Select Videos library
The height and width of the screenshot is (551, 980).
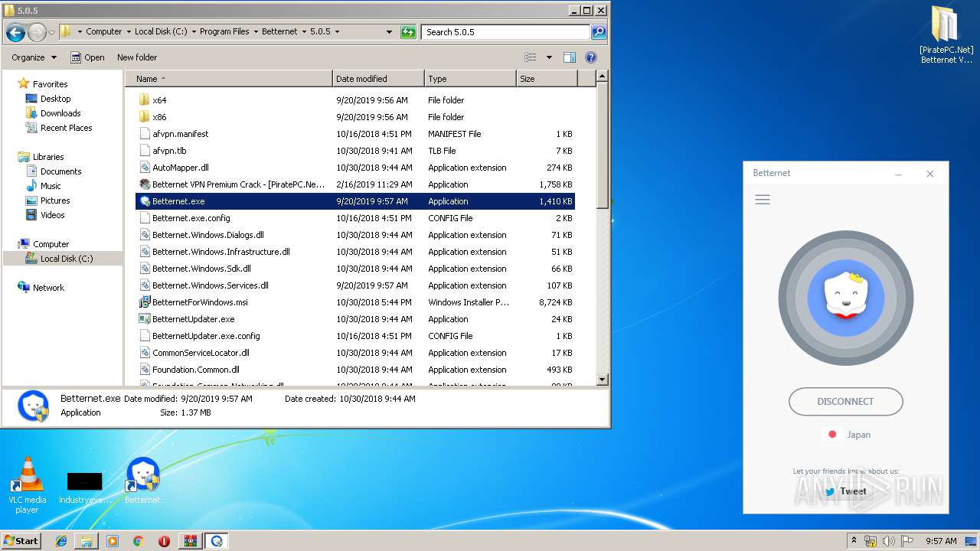(53, 215)
